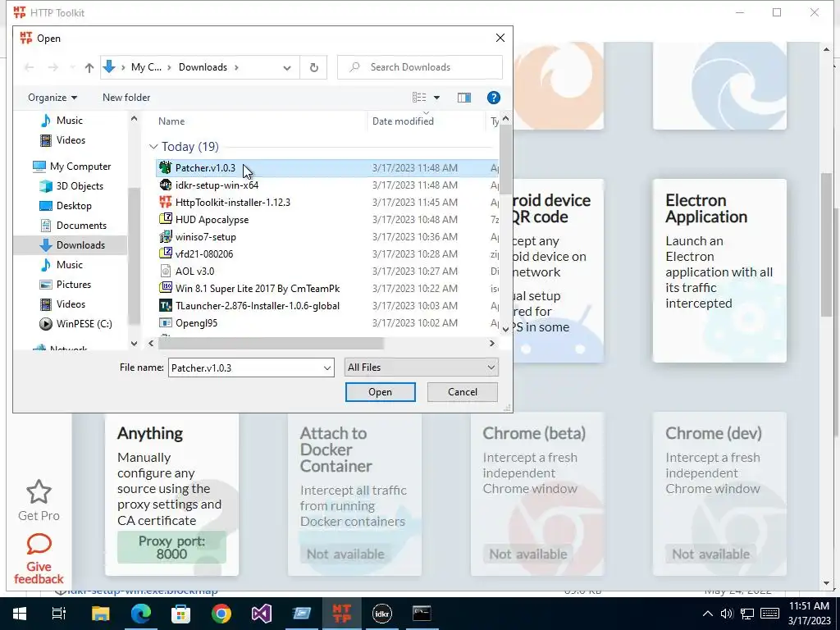The width and height of the screenshot is (840, 630).
Task: Open Task View on the taskbar
Action: click(59, 614)
